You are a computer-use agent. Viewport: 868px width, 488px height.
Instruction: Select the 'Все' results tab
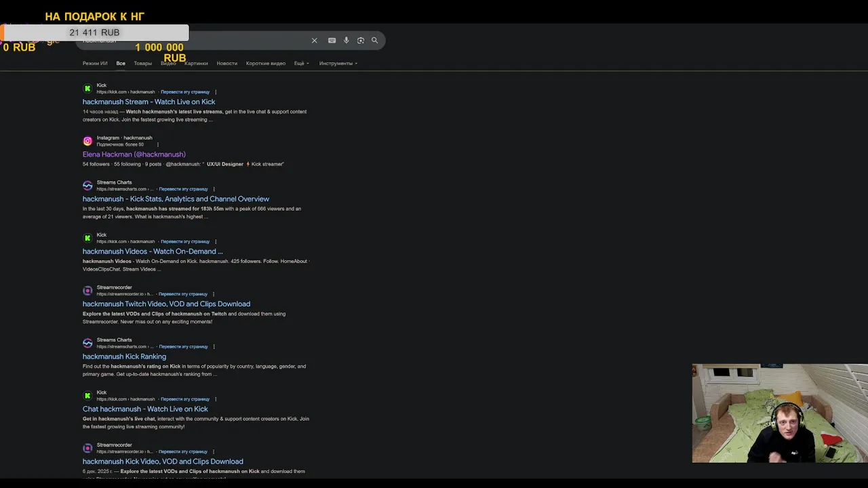click(x=121, y=64)
